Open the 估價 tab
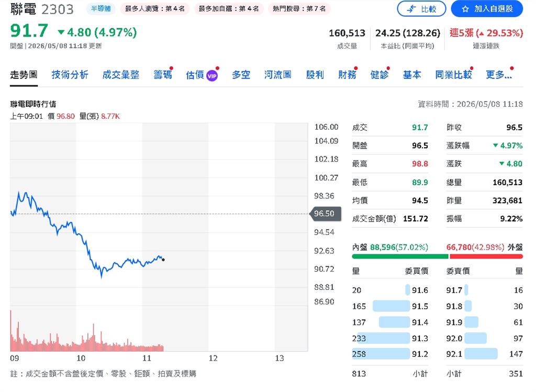The image size is (536, 392). coord(195,74)
